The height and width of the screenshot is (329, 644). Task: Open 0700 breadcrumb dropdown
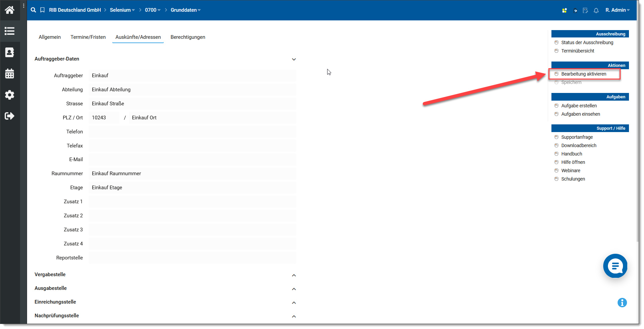click(x=153, y=10)
